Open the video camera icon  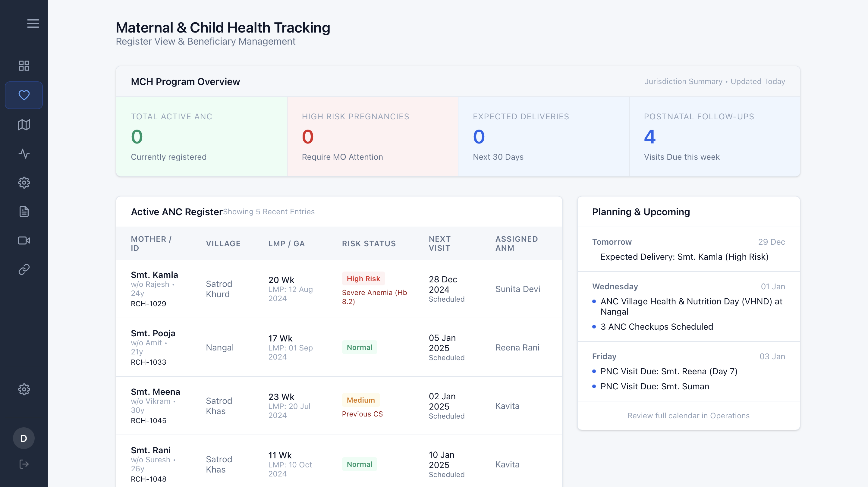(24, 240)
